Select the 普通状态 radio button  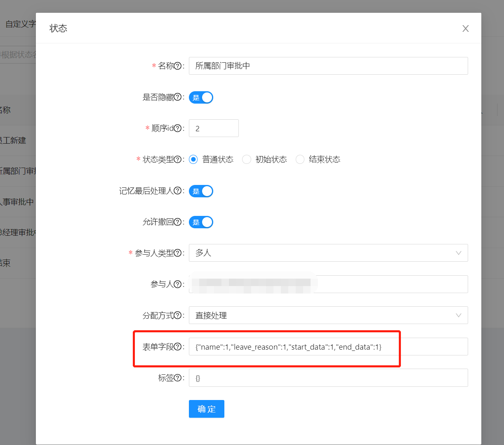pyautogui.click(x=193, y=159)
